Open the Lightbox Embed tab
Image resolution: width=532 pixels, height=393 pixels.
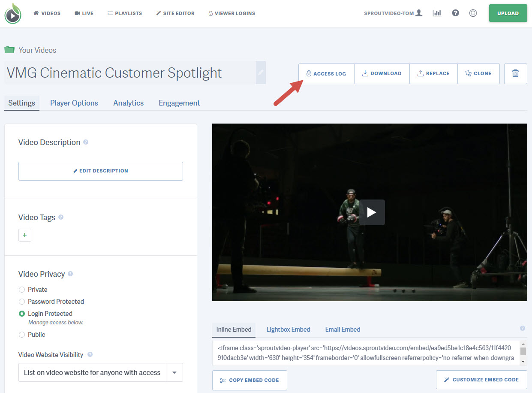[x=288, y=330]
